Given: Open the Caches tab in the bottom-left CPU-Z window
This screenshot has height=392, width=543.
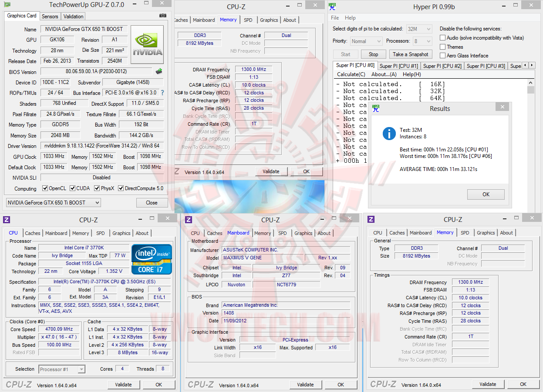Looking at the screenshot, I should click(33, 233).
